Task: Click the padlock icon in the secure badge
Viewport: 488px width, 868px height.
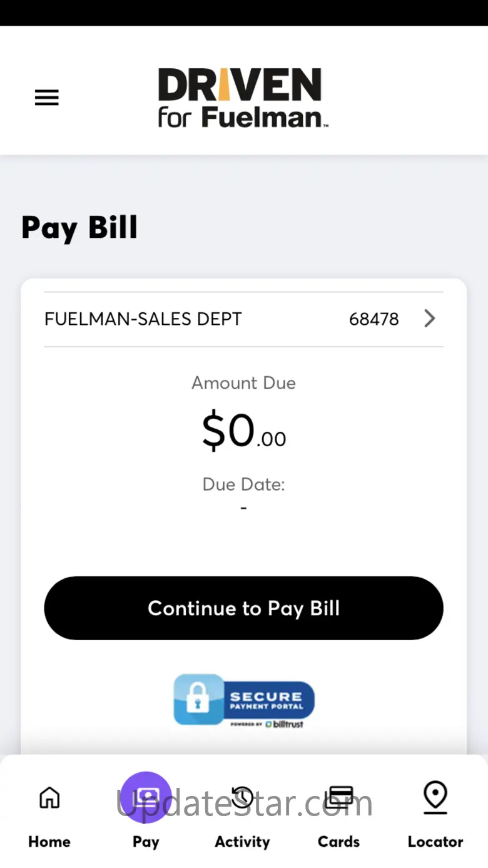Action: pos(198,699)
